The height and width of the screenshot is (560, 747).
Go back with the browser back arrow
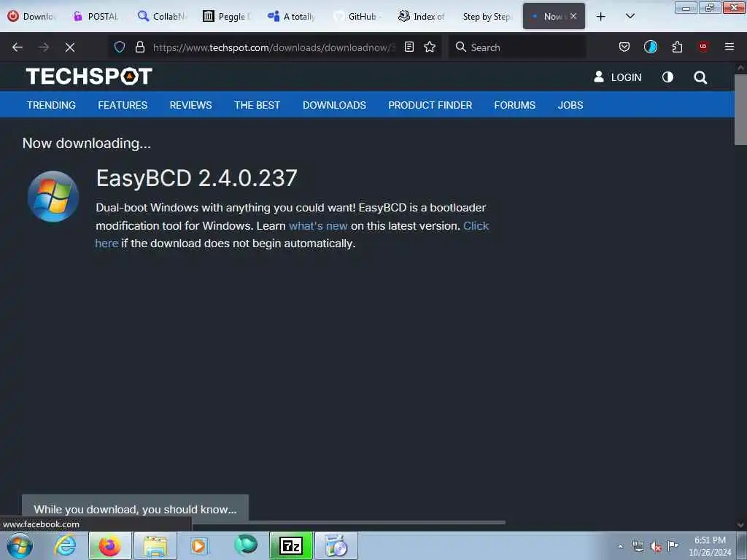pos(18,47)
